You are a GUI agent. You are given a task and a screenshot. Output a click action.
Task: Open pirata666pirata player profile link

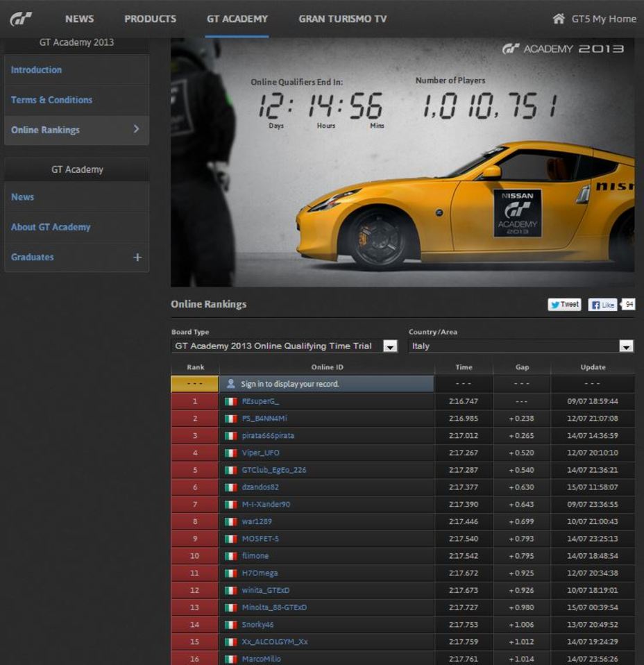(x=268, y=435)
